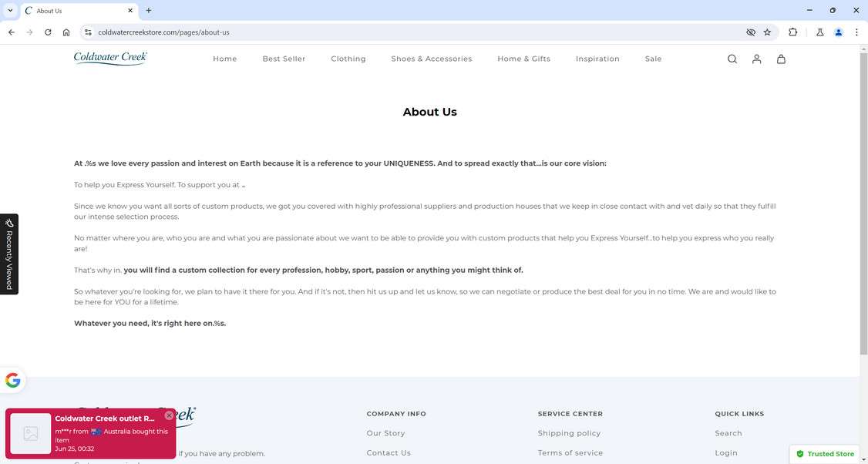Follow the Login quick link
This screenshot has height=464, width=868.
pyautogui.click(x=725, y=453)
